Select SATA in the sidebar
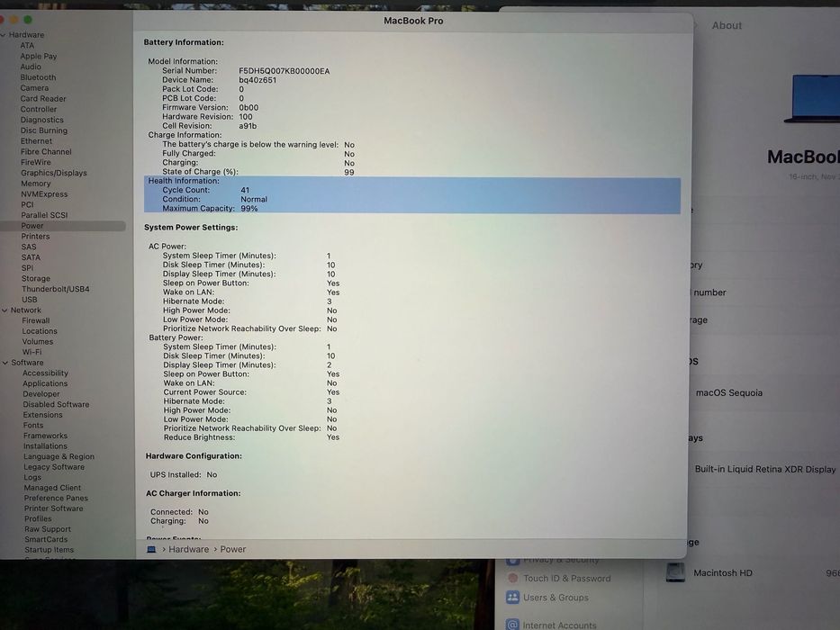Image resolution: width=840 pixels, height=630 pixels. pyautogui.click(x=32, y=257)
